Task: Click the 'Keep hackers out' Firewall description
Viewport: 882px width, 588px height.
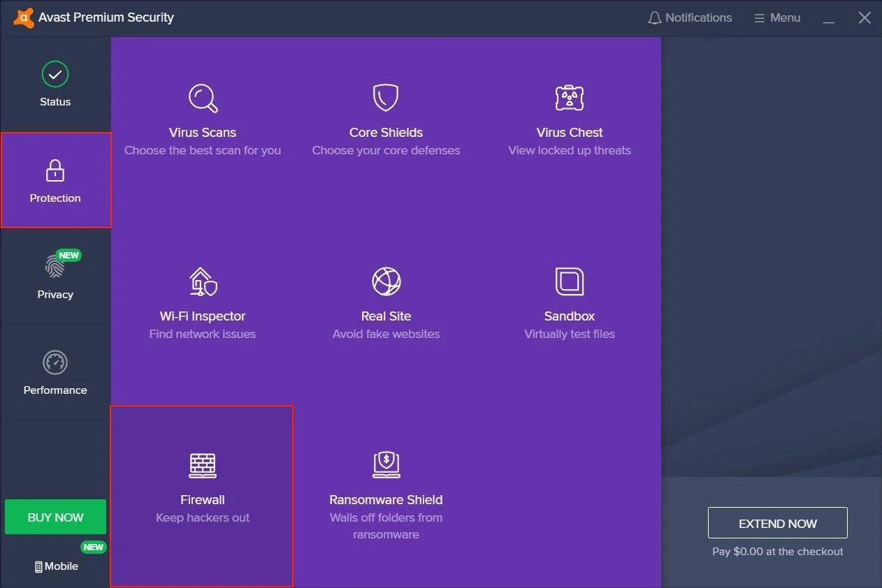Action: [203, 517]
